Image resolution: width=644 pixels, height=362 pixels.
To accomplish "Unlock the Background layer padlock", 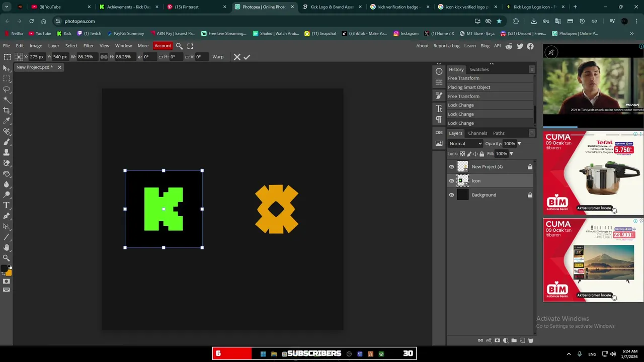I will pyautogui.click(x=530, y=195).
